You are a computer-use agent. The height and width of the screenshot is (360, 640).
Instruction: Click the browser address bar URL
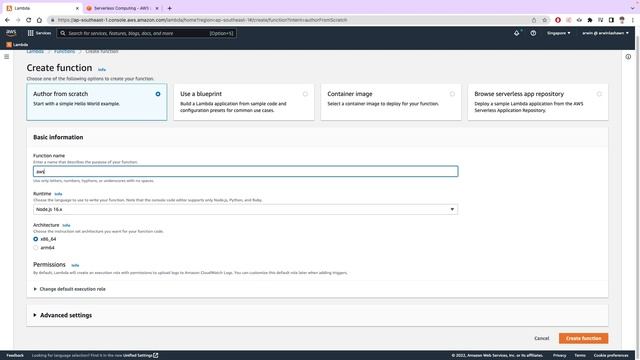pos(202,20)
